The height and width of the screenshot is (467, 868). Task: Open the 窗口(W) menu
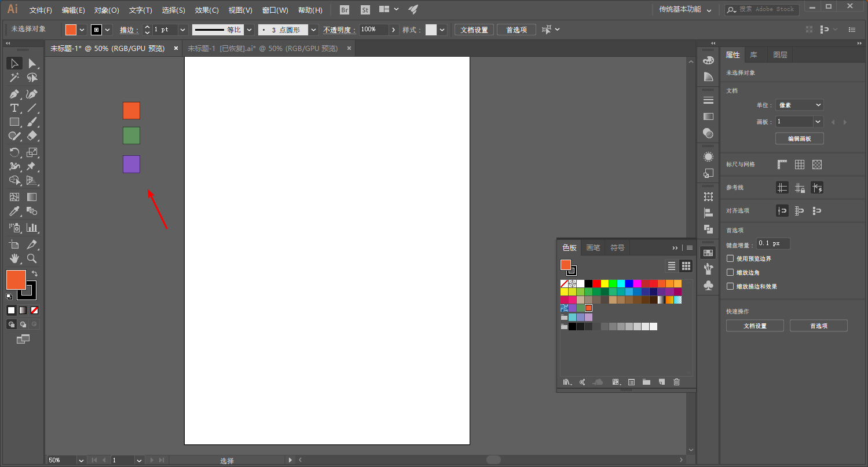(x=275, y=10)
